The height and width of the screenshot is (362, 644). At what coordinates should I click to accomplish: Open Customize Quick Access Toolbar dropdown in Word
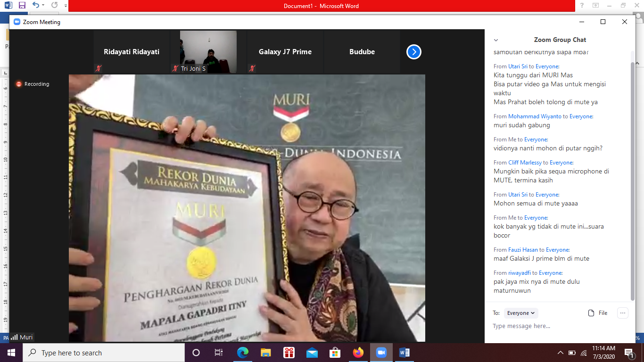point(65,6)
